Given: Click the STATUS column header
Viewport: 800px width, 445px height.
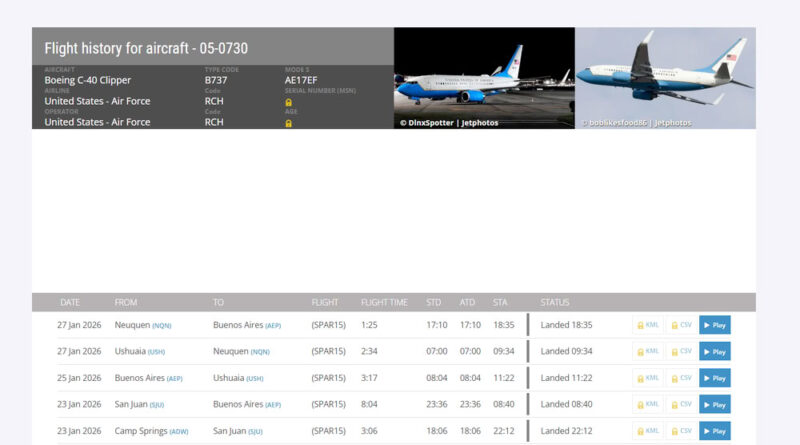Looking at the screenshot, I should (x=555, y=302).
